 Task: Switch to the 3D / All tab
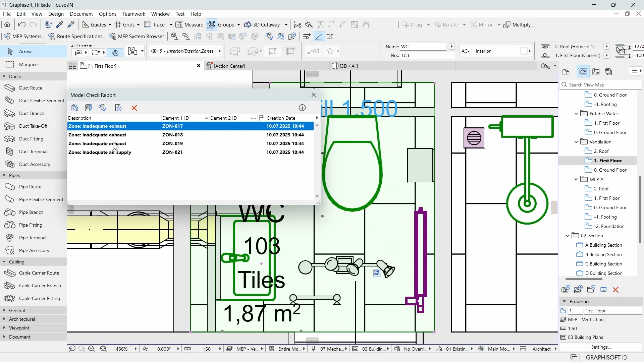348,66
